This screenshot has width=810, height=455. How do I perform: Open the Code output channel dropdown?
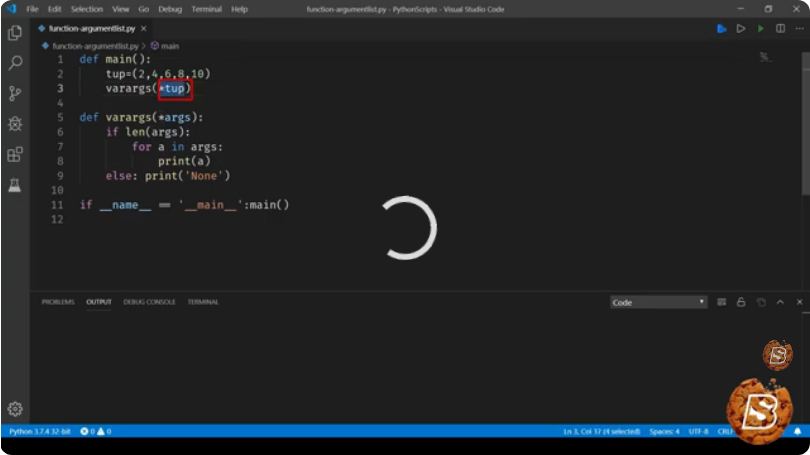658,302
